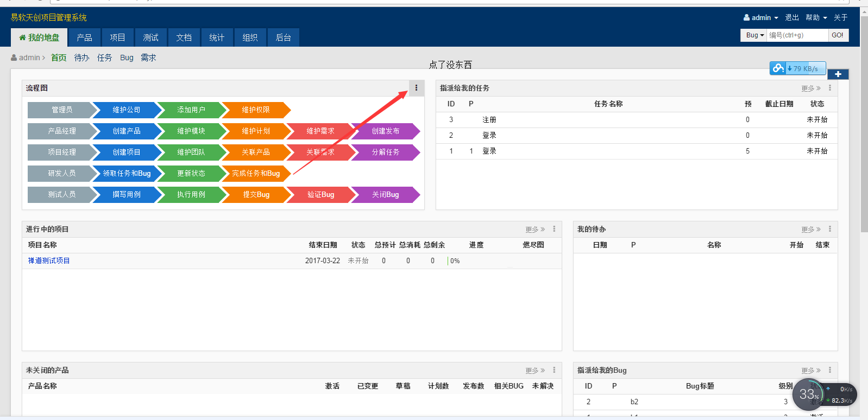The width and height of the screenshot is (868, 420).
Task: Click the cloud download speed widget
Action: (797, 68)
